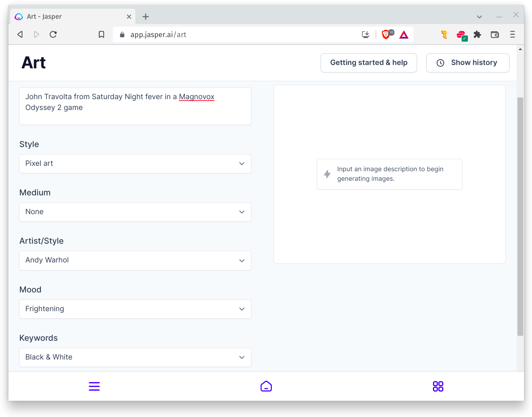Open Brave Shields lion icon
The image size is (532, 417).
(x=387, y=35)
